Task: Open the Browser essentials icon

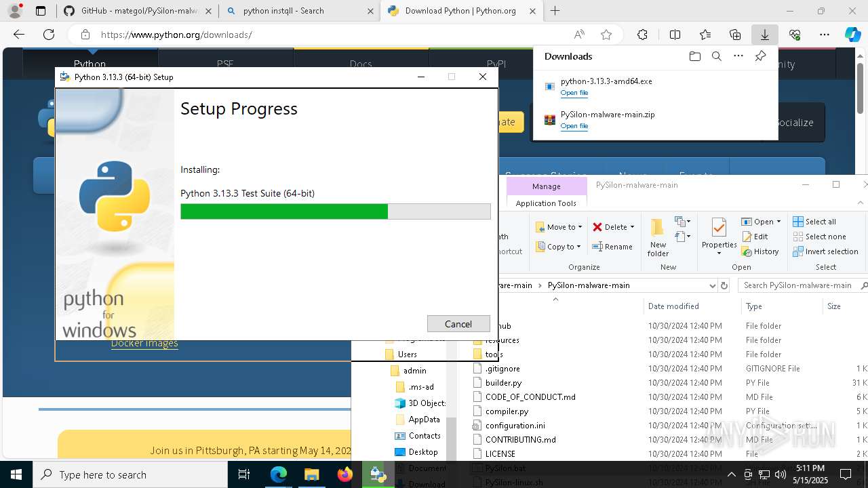Action: [795, 35]
